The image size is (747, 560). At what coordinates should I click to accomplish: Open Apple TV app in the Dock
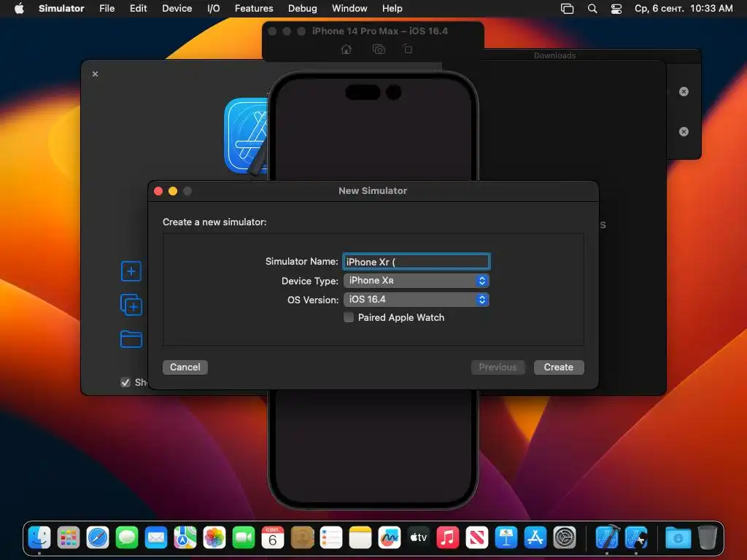tap(419, 537)
